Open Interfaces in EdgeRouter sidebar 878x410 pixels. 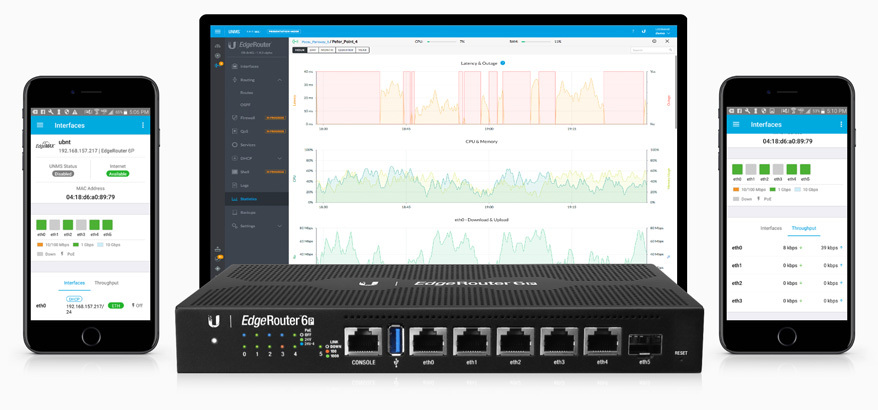tap(249, 67)
